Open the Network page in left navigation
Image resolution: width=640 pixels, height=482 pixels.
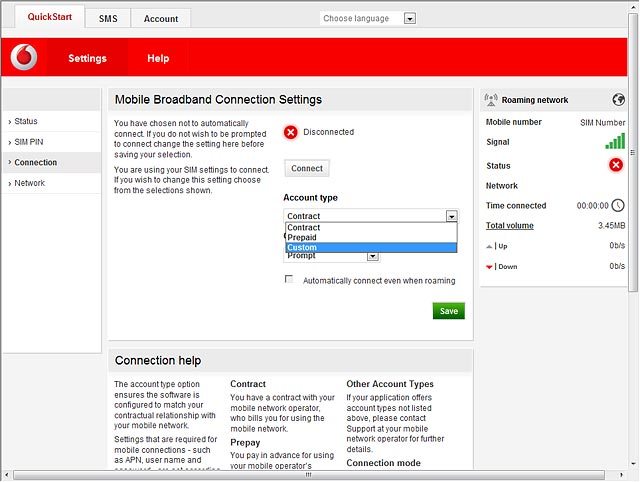[51, 183]
